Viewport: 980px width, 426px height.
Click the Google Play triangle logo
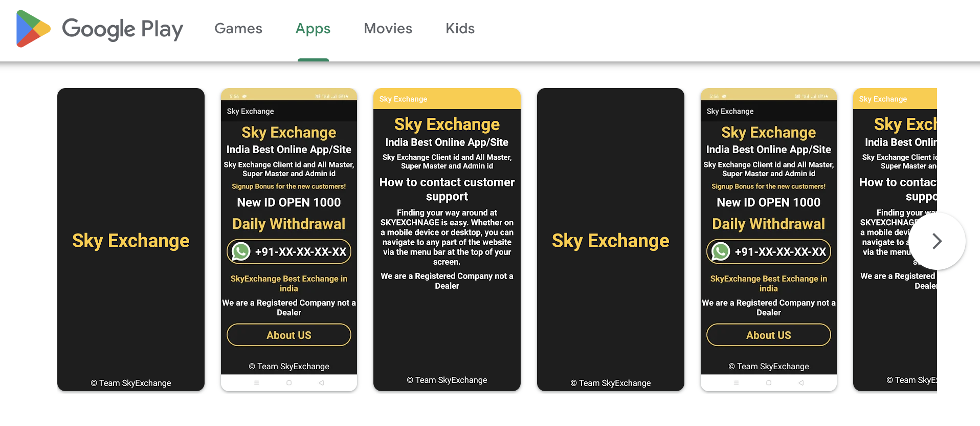33,29
